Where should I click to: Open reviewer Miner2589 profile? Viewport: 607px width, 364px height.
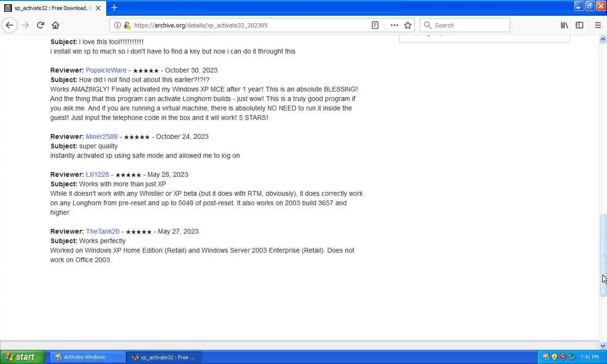pos(101,136)
